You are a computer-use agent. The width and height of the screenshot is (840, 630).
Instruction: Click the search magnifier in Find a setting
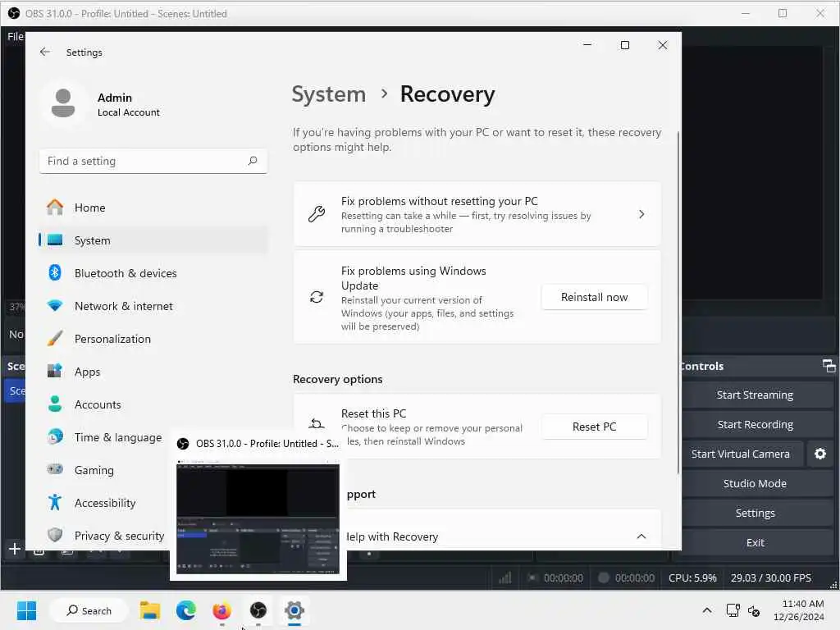pos(253,161)
